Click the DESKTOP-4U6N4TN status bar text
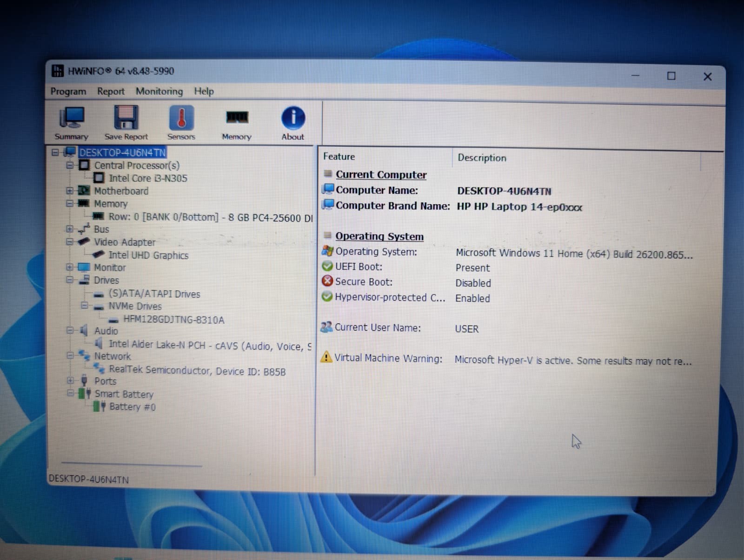 pos(89,479)
